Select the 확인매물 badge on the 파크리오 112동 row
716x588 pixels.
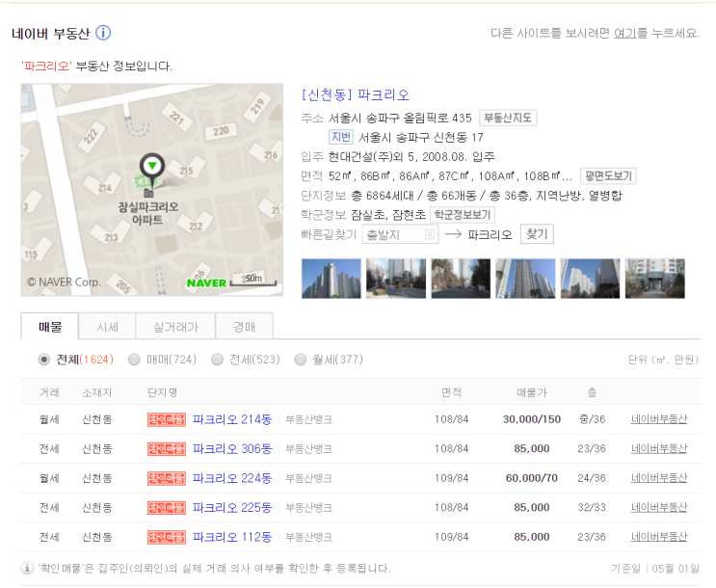pos(167,537)
